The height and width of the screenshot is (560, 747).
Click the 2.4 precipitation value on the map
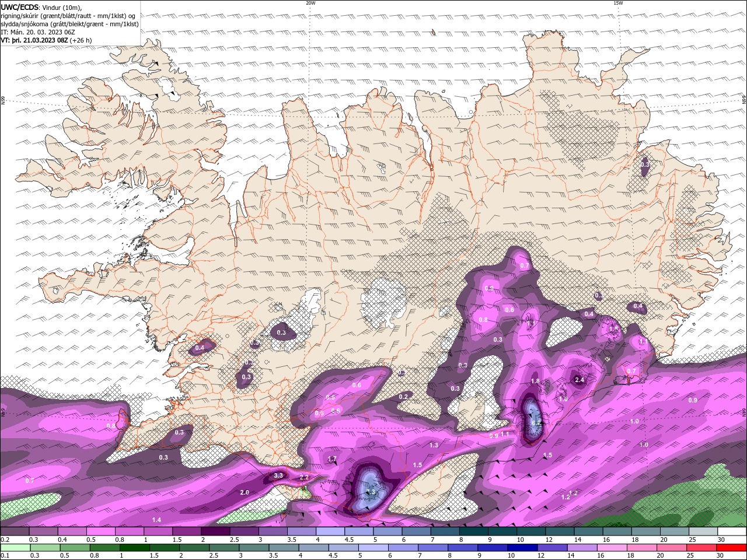tap(580, 380)
